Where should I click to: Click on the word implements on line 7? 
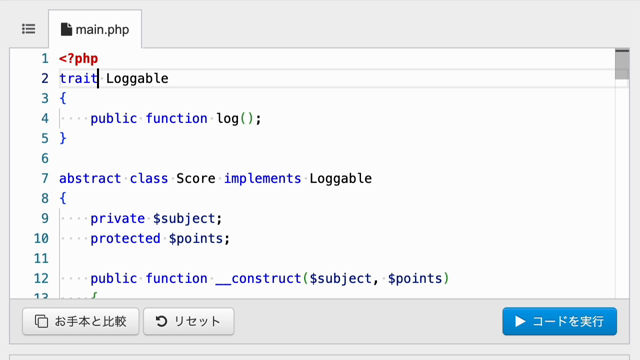pos(262,178)
